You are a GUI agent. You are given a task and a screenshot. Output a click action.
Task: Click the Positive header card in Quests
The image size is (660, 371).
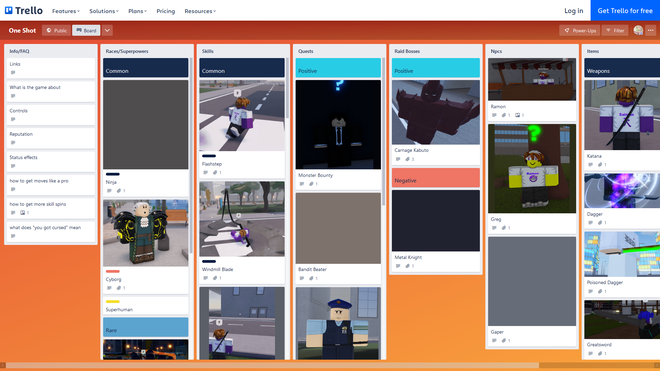tap(338, 68)
